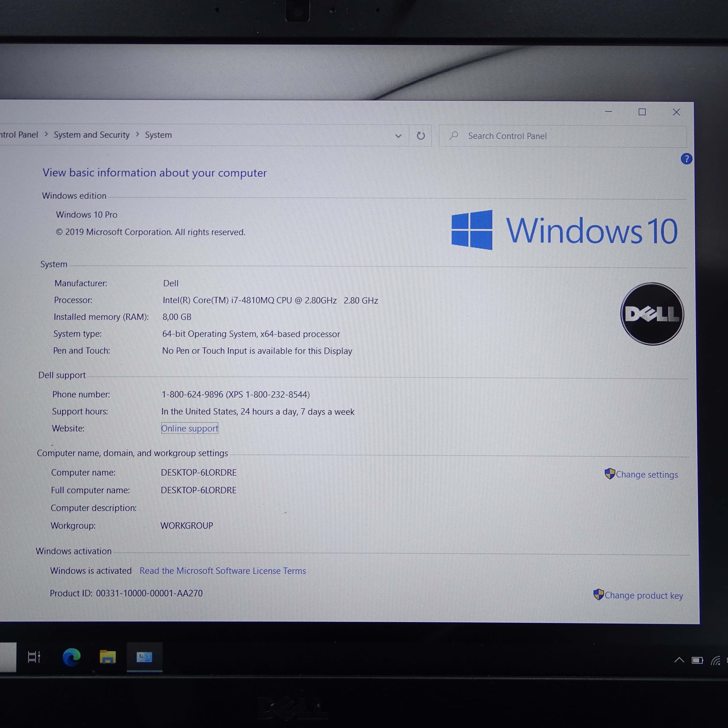Expand chevron after System and Security breadcrumb
This screenshot has height=728, width=728.
point(138,134)
